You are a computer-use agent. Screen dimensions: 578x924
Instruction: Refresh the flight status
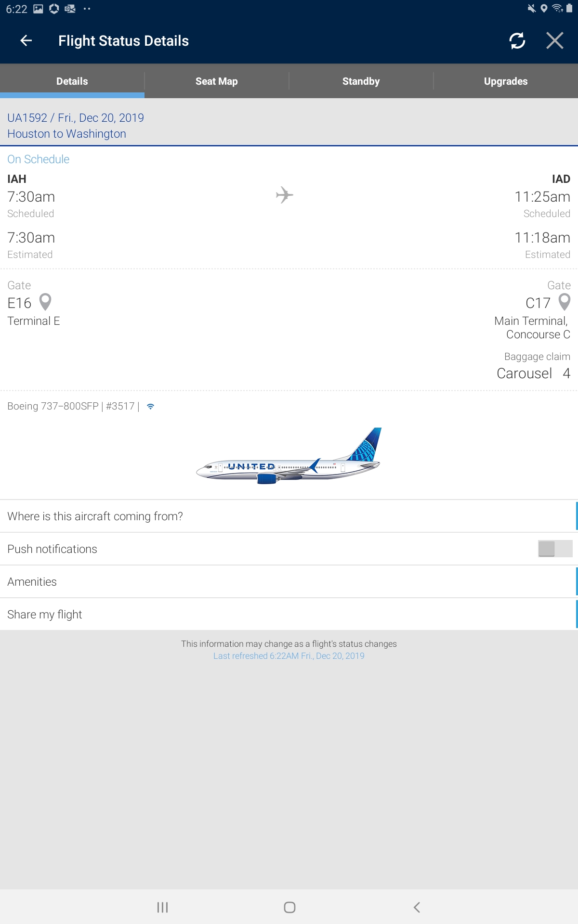point(517,41)
